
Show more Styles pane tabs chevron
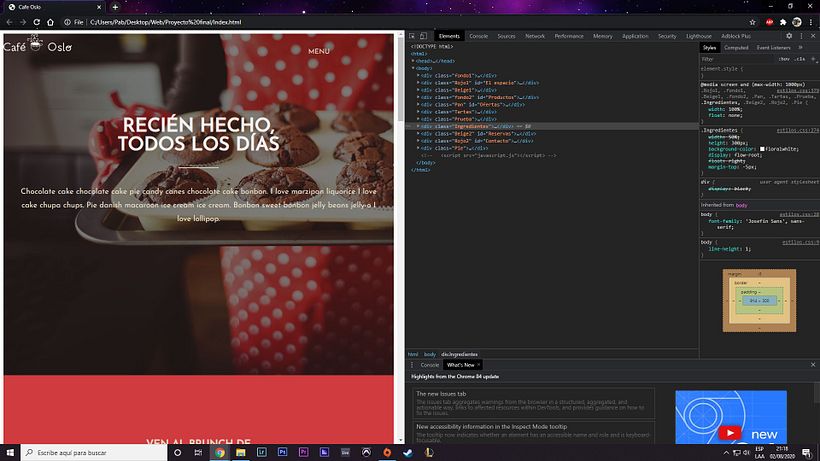tap(800, 48)
